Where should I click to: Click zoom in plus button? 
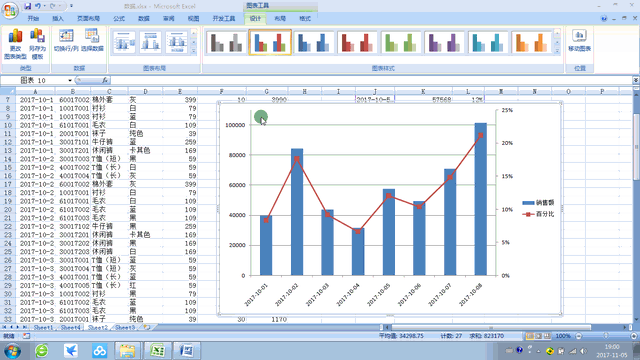[634, 336]
